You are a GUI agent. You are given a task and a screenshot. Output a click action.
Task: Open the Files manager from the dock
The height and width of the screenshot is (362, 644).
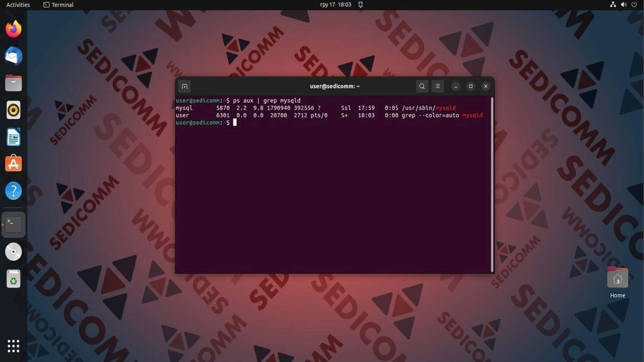(x=13, y=83)
